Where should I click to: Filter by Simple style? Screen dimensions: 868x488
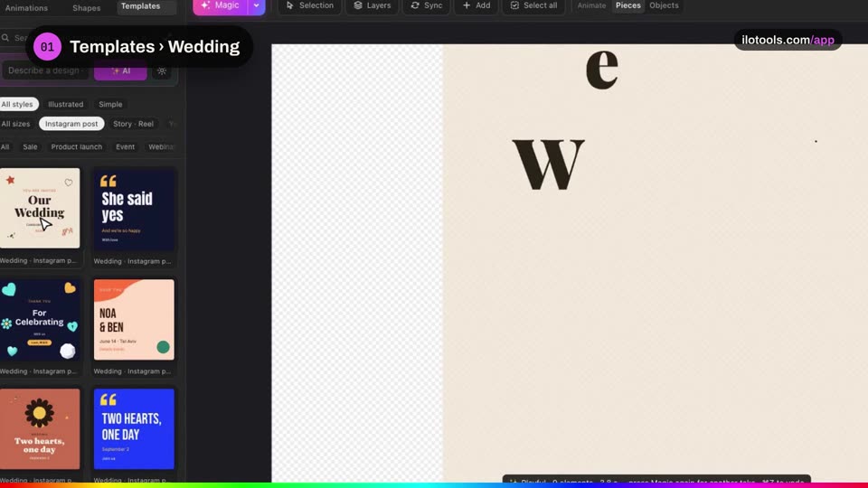[x=110, y=104]
